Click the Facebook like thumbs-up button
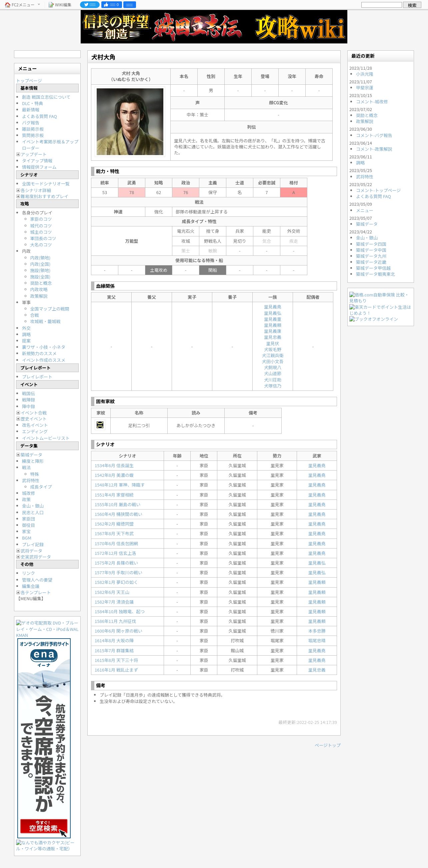 [x=111, y=5]
